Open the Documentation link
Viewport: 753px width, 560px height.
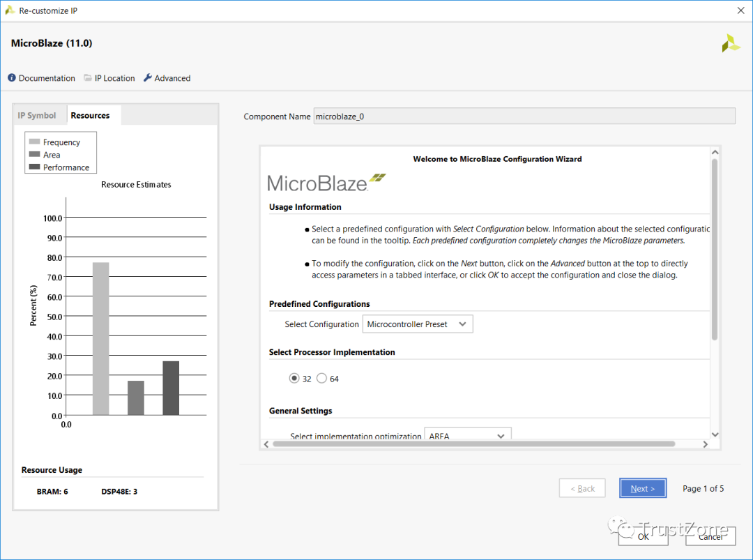[47, 78]
